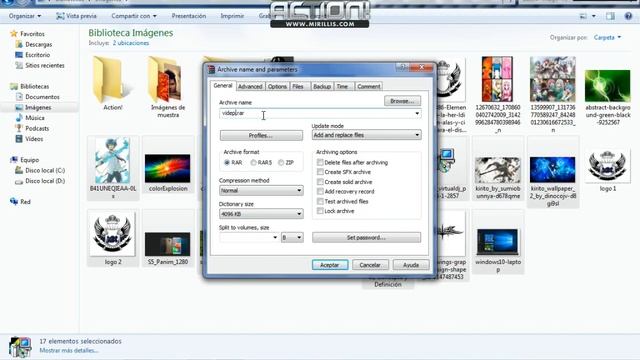Check Create SFX archive
Screen dimensions: 640x360
[x=320, y=172]
